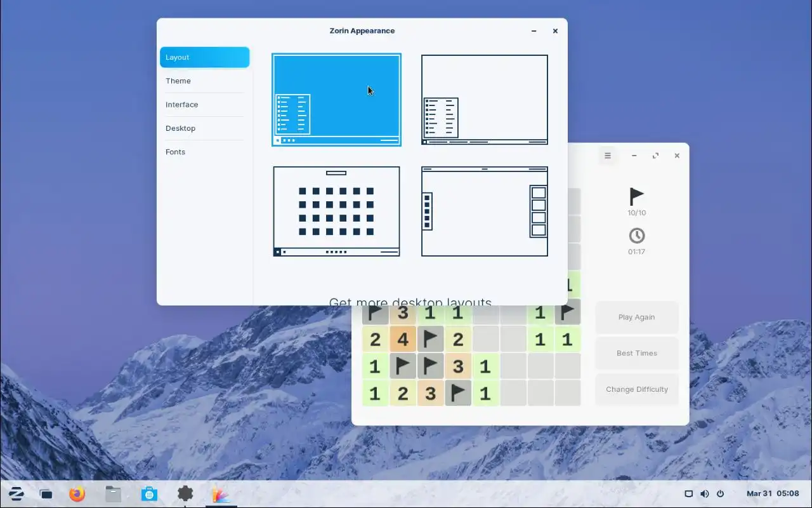Pick the app-grid layout thumbnail
This screenshot has width=812, height=508.
coord(336,211)
